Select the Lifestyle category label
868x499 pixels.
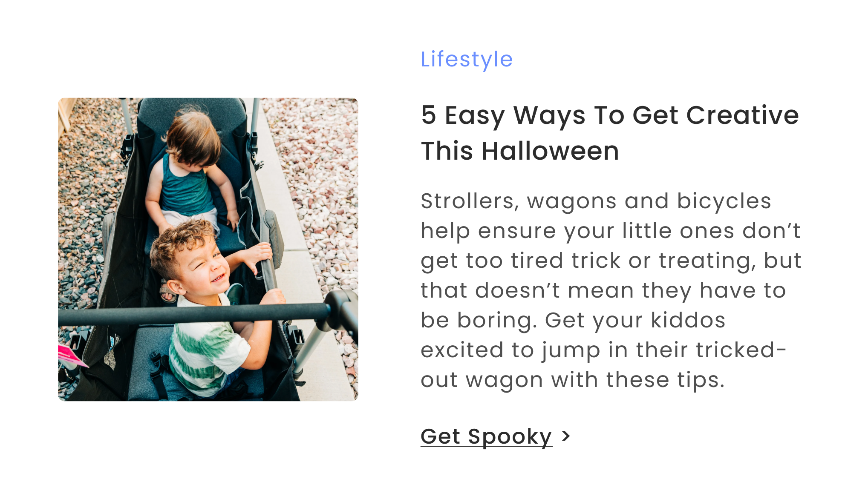(x=467, y=59)
